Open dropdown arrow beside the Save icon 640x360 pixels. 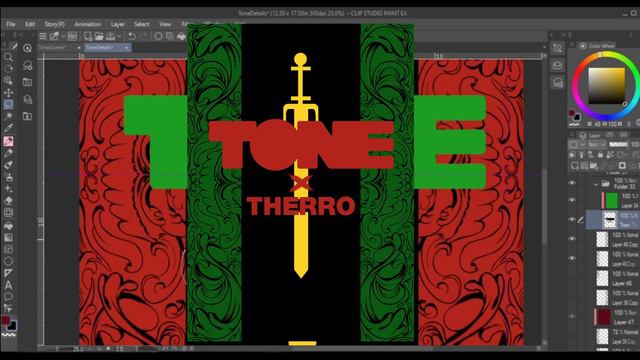pyautogui.click(x=119, y=36)
